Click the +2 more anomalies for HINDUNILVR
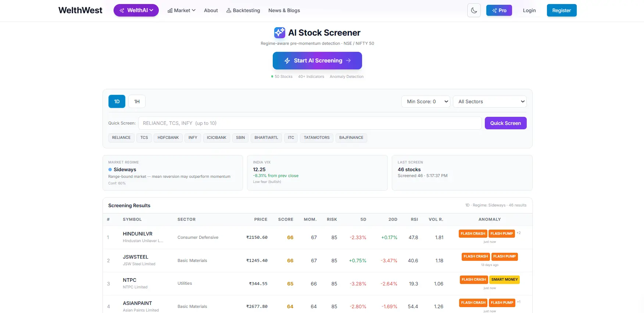The width and height of the screenshot is (644, 313). [x=519, y=233]
